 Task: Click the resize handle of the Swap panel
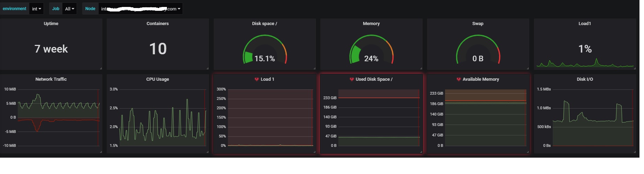coord(528,68)
